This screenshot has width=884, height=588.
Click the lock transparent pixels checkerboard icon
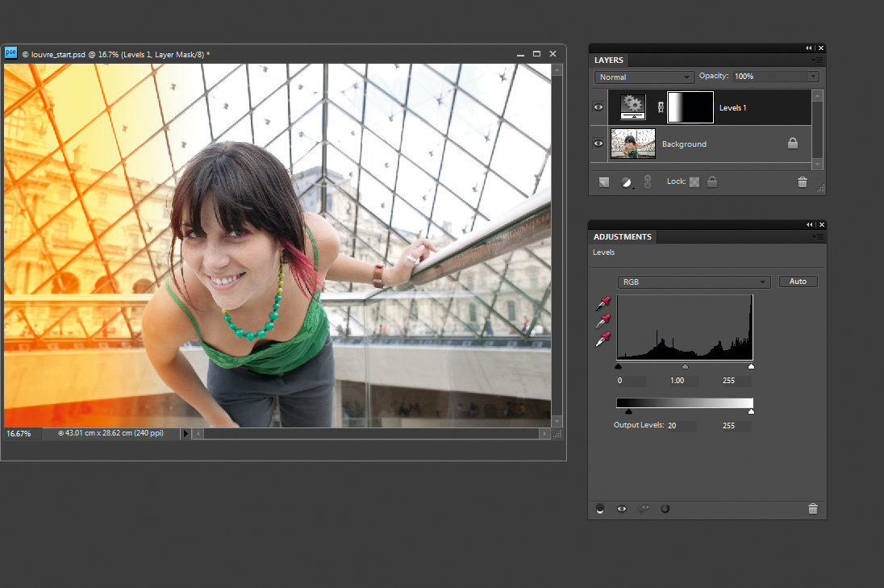pos(694,181)
